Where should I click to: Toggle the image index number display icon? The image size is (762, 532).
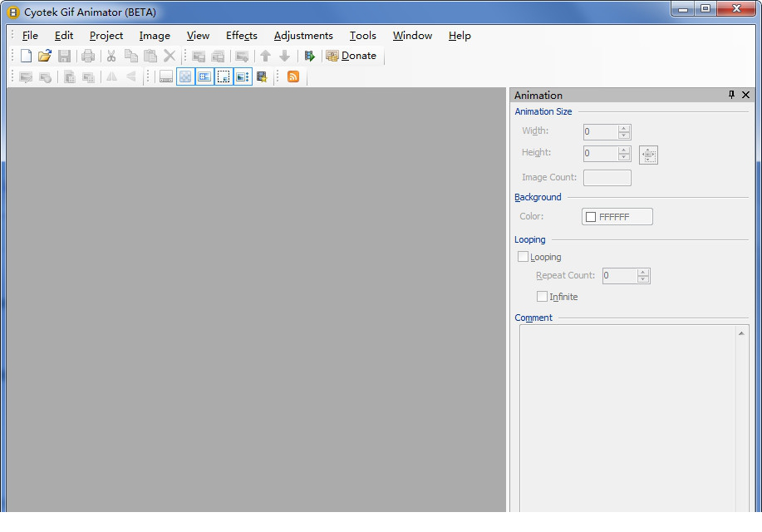click(x=204, y=76)
